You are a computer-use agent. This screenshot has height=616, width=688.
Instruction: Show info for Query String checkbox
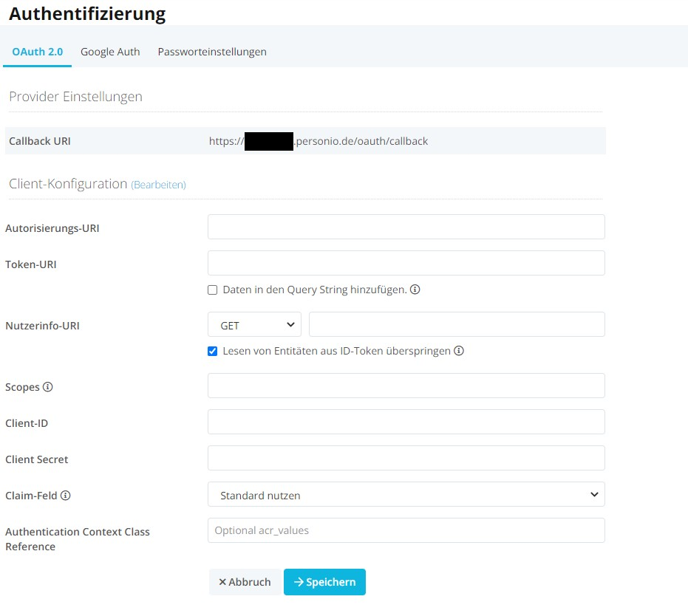tap(415, 290)
